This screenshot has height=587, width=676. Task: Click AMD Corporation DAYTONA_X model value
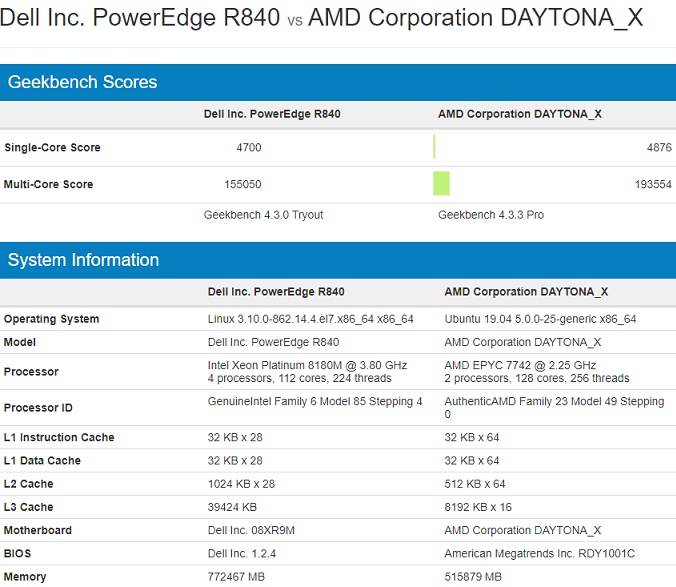(523, 342)
